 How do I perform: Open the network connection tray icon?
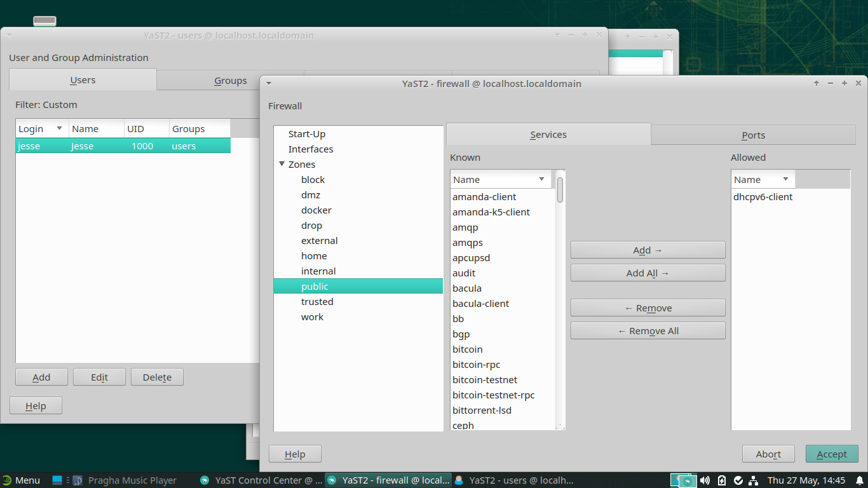tap(754, 480)
